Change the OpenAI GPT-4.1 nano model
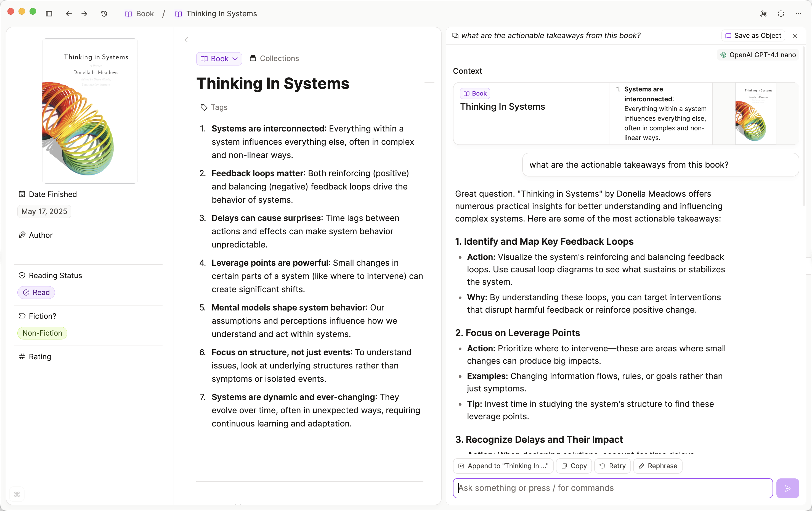This screenshot has height=511, width=812. click(758, 55)
